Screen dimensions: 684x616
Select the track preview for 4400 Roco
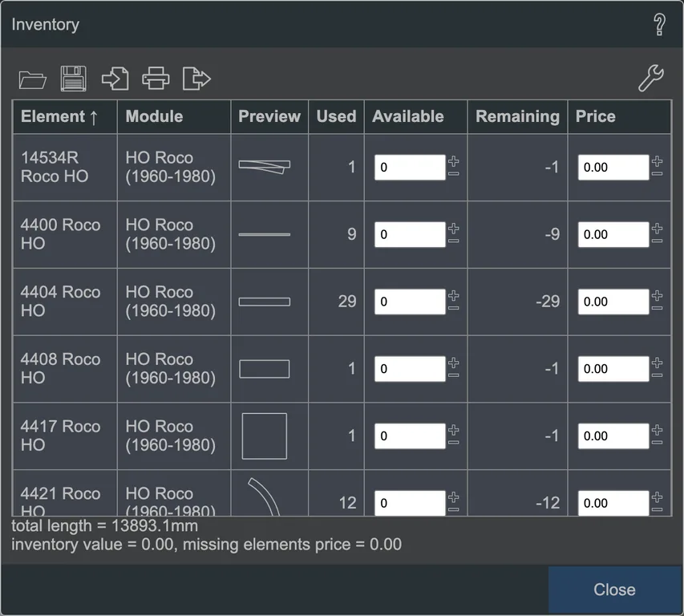(x=265, y=234)
